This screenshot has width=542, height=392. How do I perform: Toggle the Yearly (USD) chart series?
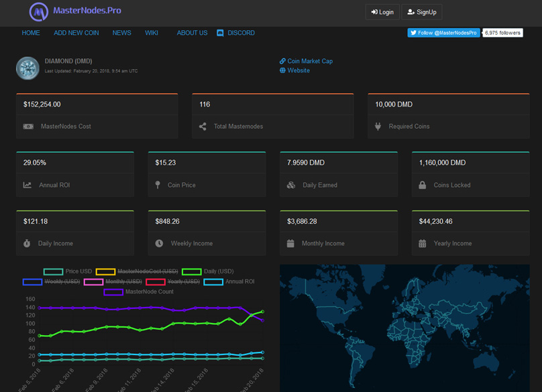(173, 282)
